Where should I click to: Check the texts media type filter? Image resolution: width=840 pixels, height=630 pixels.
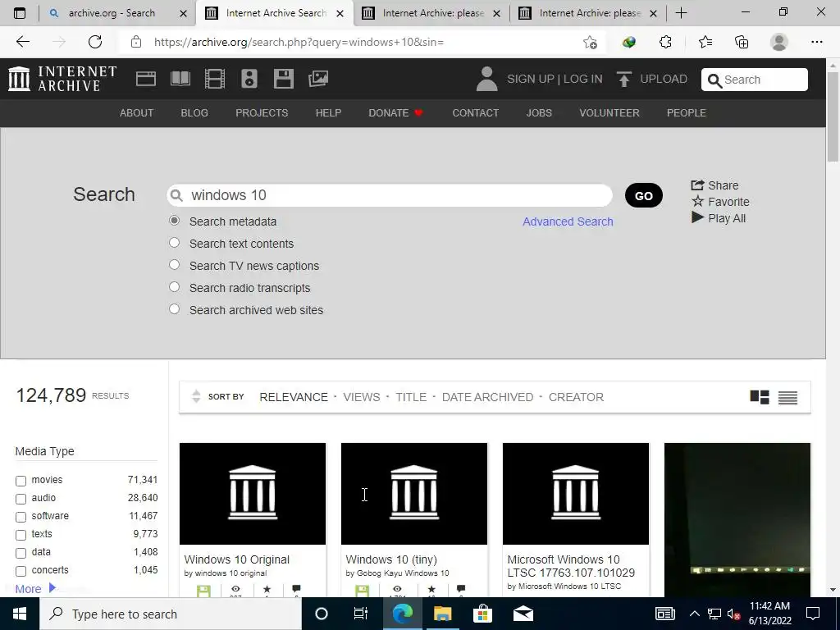click(x=21, y=535)
